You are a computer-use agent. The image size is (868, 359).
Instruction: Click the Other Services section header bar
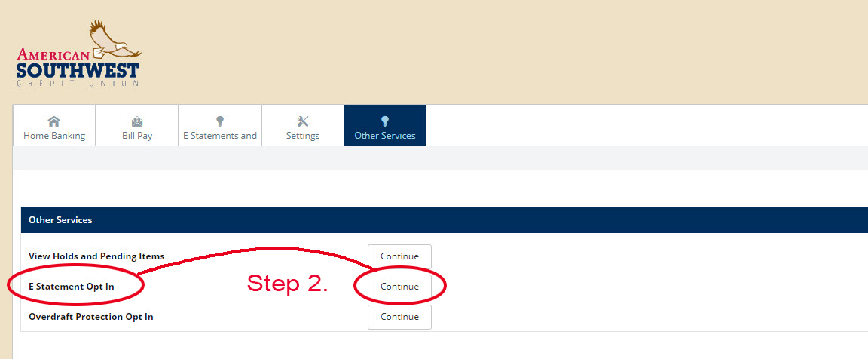click(x=444, y=220)
